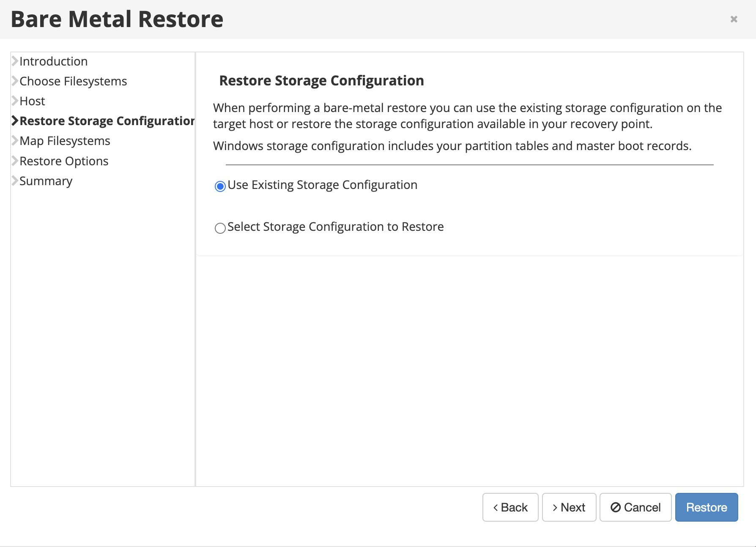
Task: Select Use Existing Storage Configuration radio
Action: [220, 186]
